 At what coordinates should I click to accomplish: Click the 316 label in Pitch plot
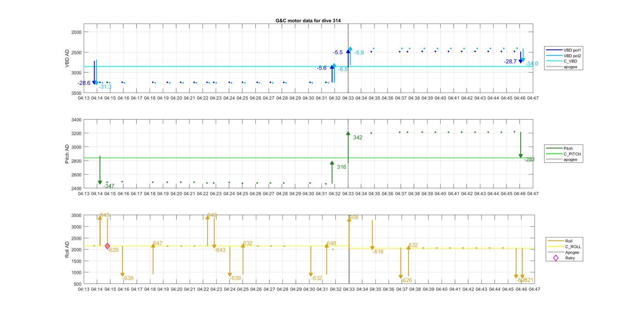[341, 167]
